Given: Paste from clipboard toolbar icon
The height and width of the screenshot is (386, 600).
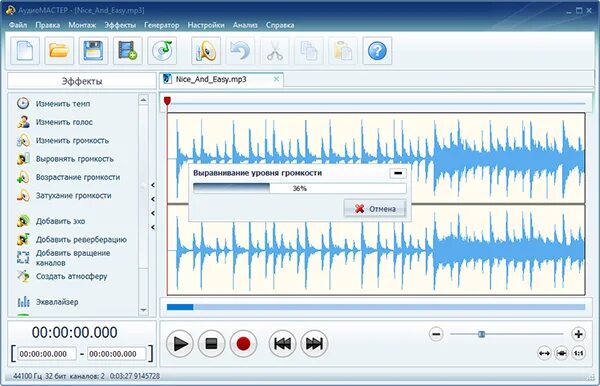Looking at the screenshot, I should 343,51.
